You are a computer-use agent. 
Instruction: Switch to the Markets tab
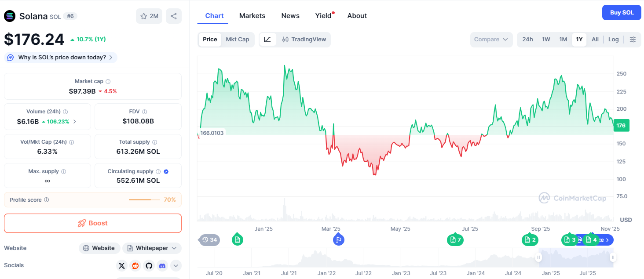coord(252,16)
